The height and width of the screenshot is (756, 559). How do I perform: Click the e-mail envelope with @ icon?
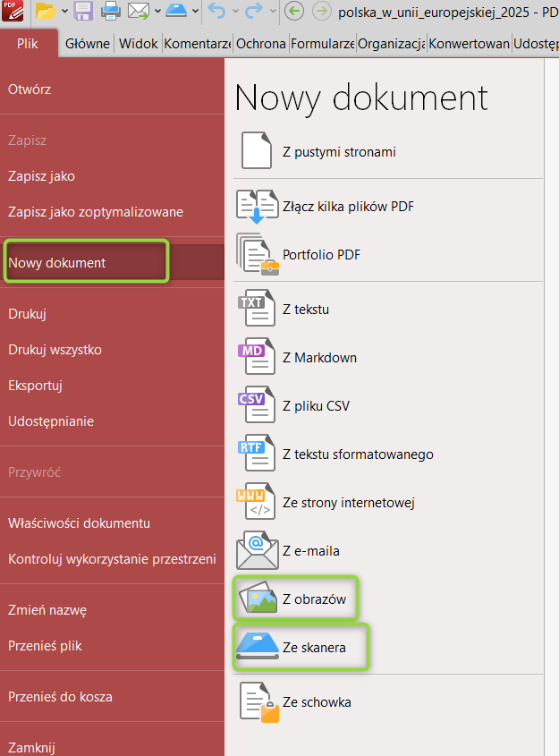click(x=257, y=550)
